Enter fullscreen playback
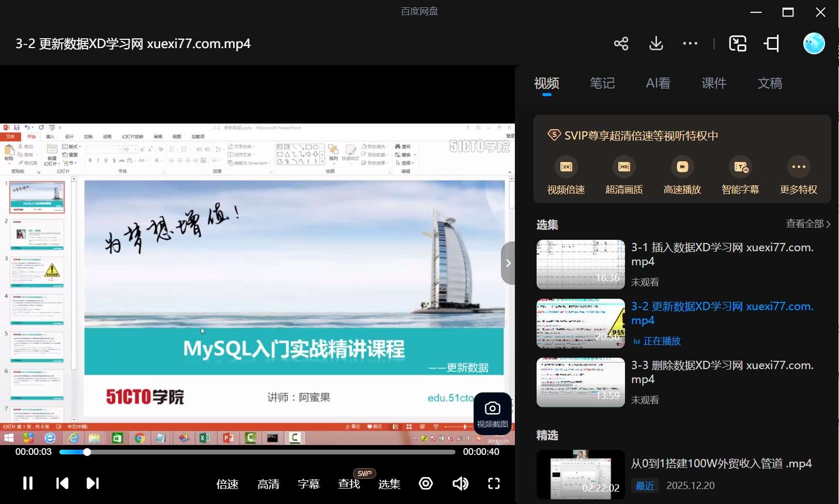839x504 pixels. coord(494,483)
